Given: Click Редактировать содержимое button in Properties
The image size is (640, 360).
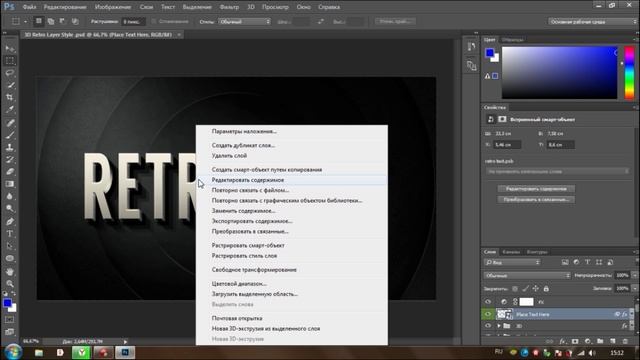Looking at the screenshot, I should tap(536, 189).
